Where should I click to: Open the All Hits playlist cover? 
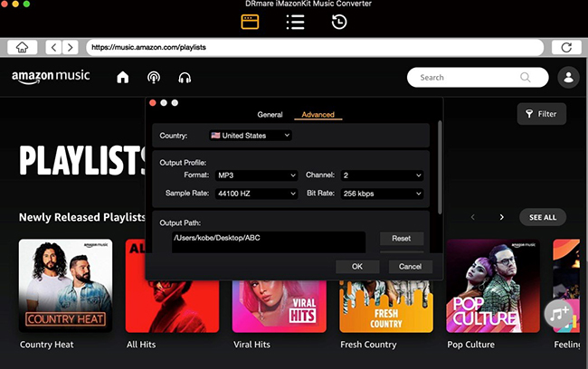pos(172,306)
